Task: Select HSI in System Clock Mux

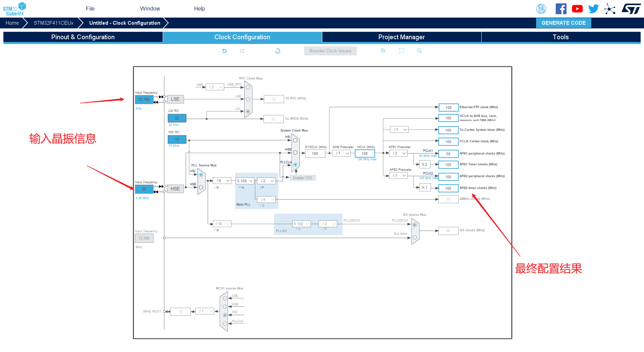Action: 295,140
